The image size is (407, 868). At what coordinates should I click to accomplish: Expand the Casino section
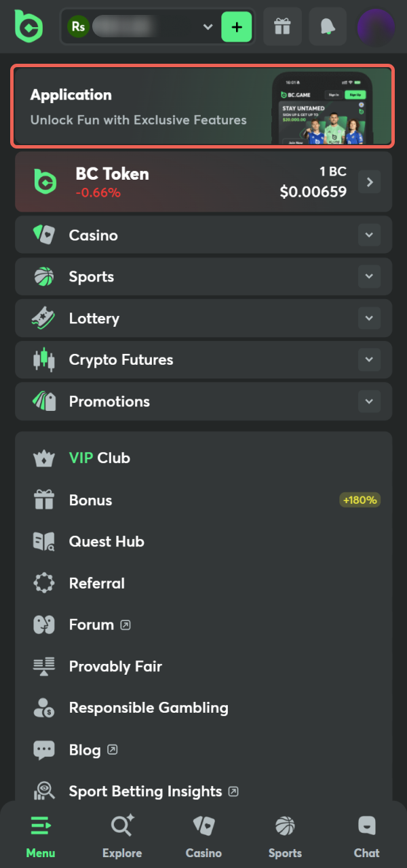pyautogui.click(x=369, y=235)
